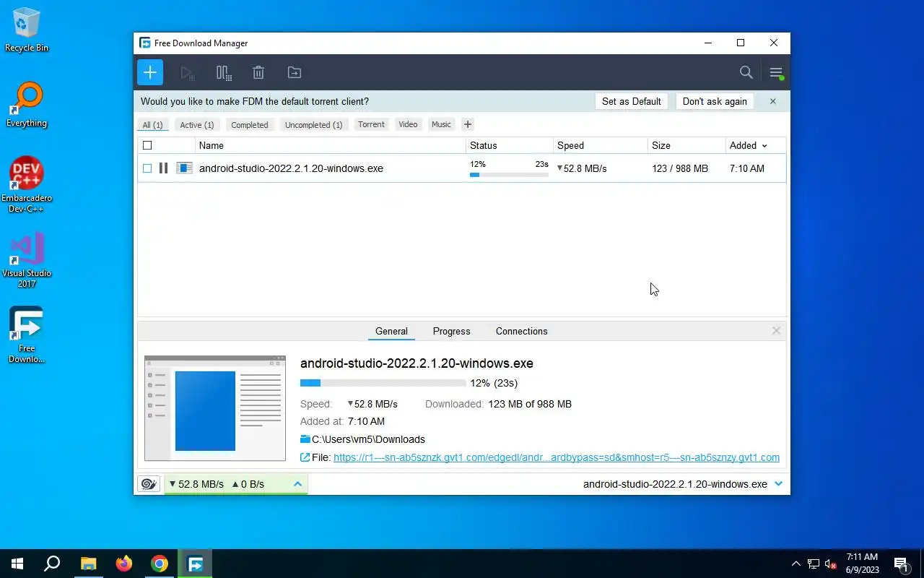Open the muted volume tray icon
The height and width of the screenshot is (578, 924).
click(x=831, y=564)
